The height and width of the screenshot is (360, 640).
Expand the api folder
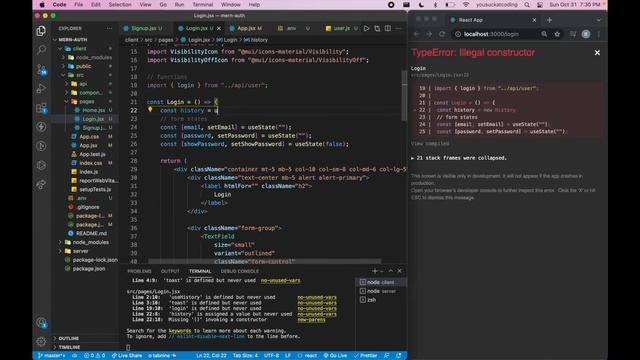click(x=83, y=84)
